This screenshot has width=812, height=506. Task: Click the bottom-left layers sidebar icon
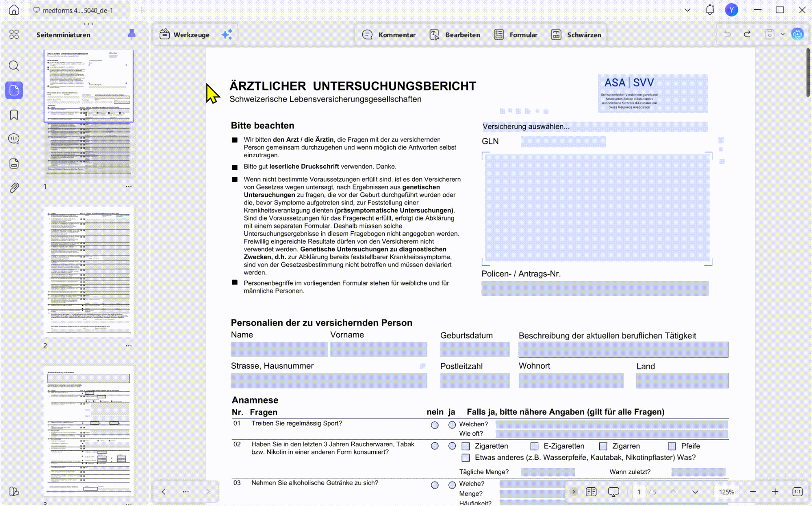point(14,491)
